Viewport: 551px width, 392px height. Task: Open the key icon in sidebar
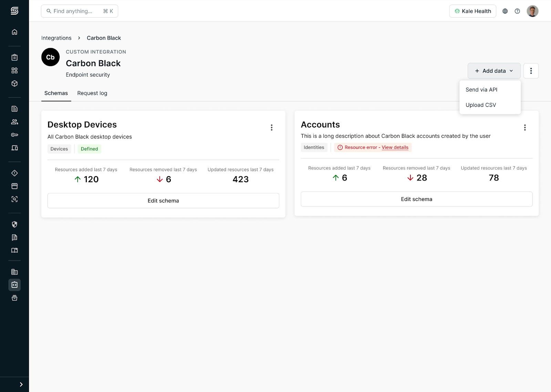click(14, 135)
